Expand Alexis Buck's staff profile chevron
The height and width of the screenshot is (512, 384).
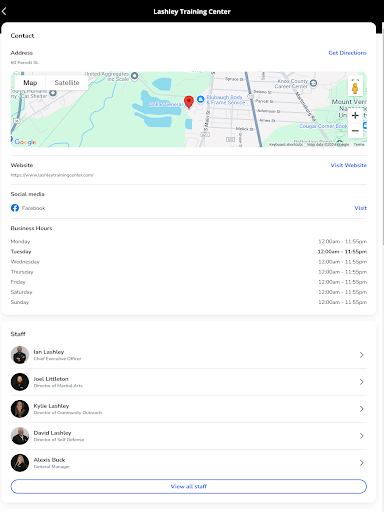point(361,463)
